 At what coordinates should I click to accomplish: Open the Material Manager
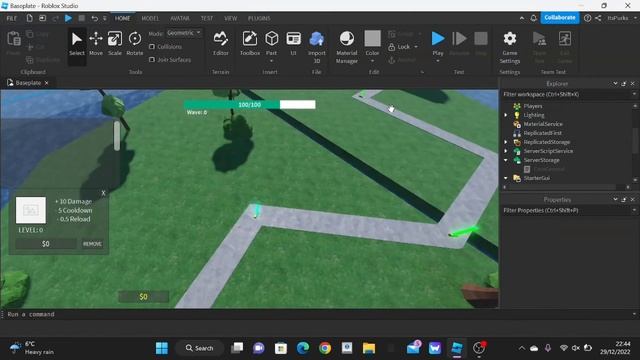(x=347, y=47)
